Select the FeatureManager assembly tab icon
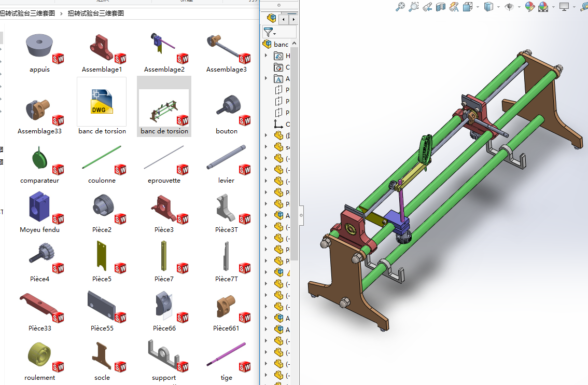 click(271, 19)
